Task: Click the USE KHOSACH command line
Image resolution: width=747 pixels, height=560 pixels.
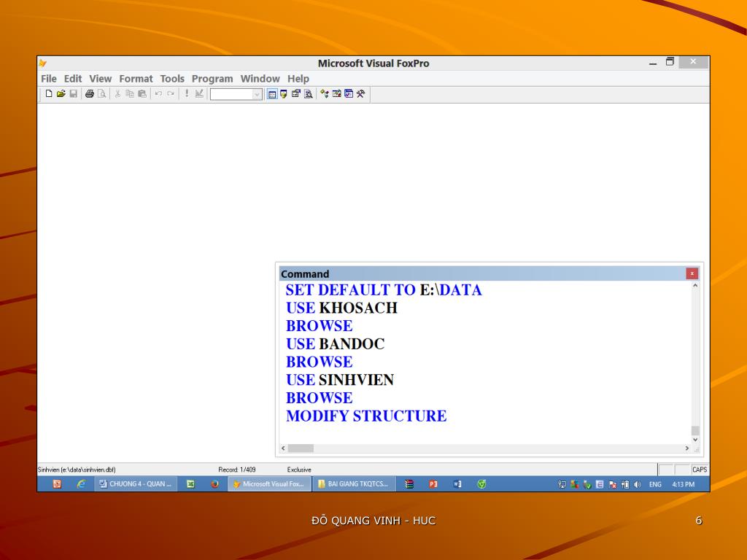Action: tap(341, 308)
